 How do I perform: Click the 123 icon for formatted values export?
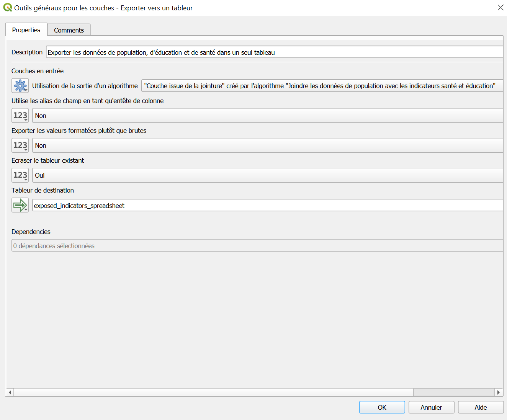point(20,145)
